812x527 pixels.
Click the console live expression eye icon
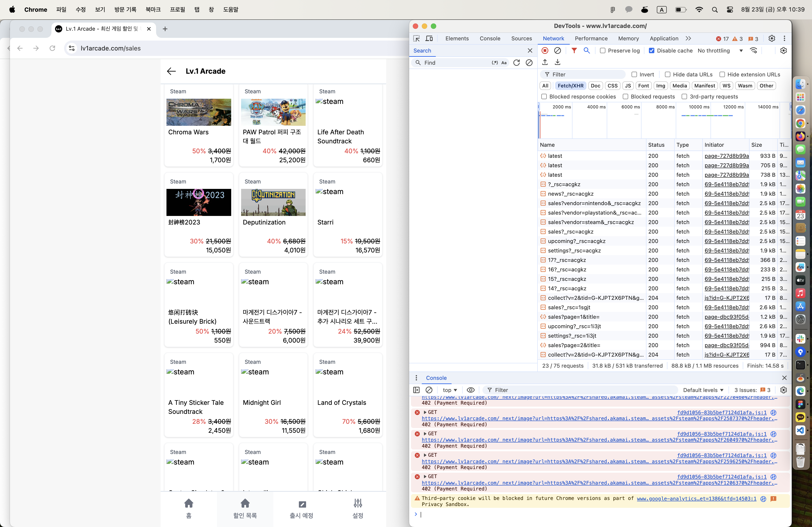(x=471, y=390)
